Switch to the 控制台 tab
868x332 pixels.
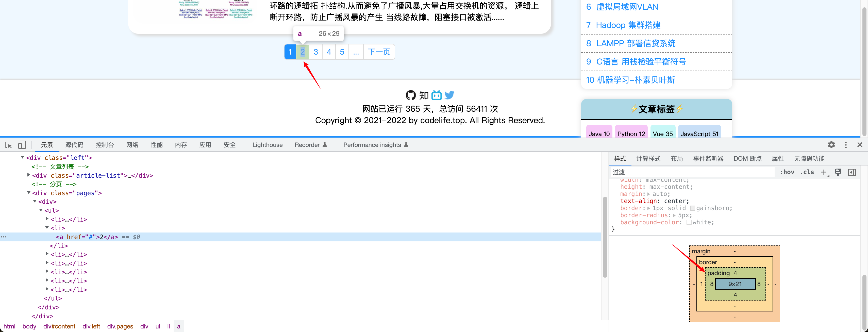click(x=105, y=145)
